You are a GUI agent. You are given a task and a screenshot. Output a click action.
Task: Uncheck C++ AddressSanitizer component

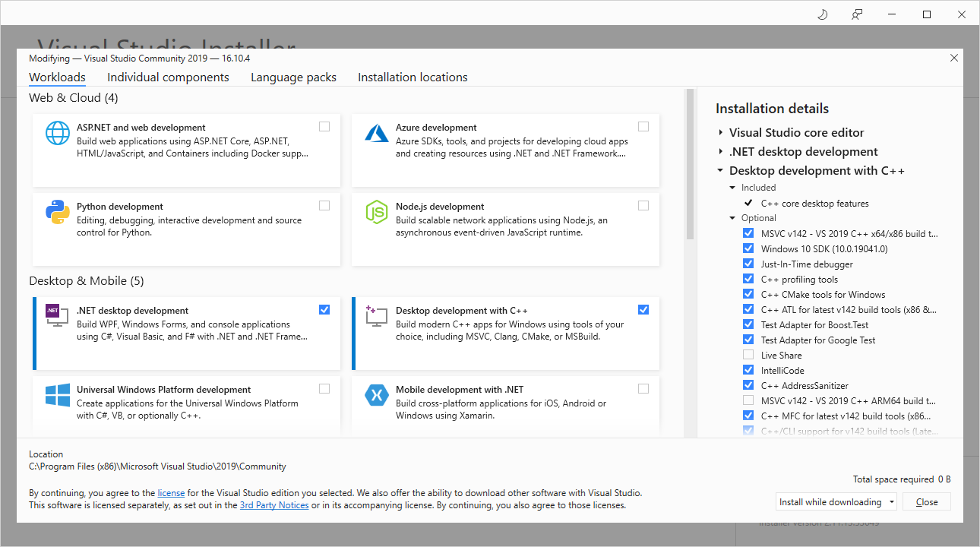[748, 386]
